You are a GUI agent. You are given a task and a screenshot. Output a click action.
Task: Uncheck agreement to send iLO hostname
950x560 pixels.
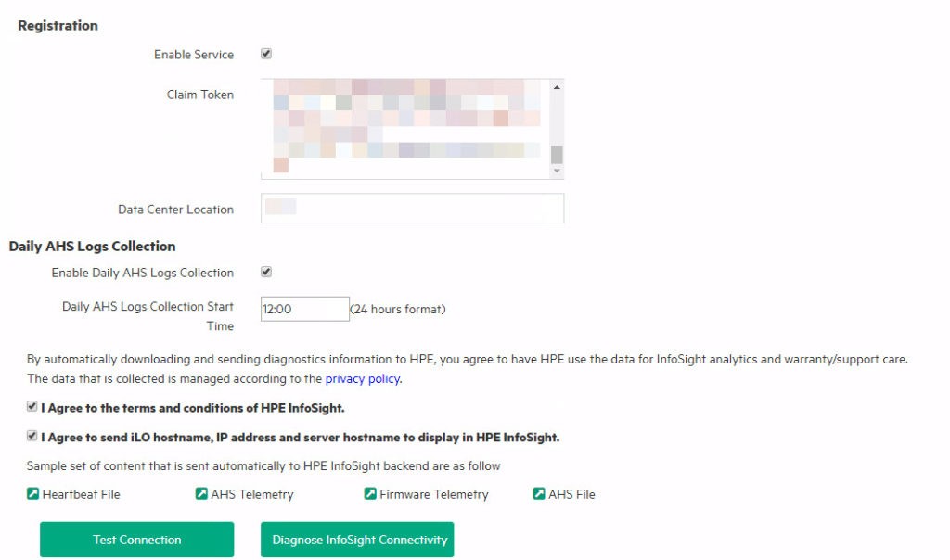click(x=32, y=436)
